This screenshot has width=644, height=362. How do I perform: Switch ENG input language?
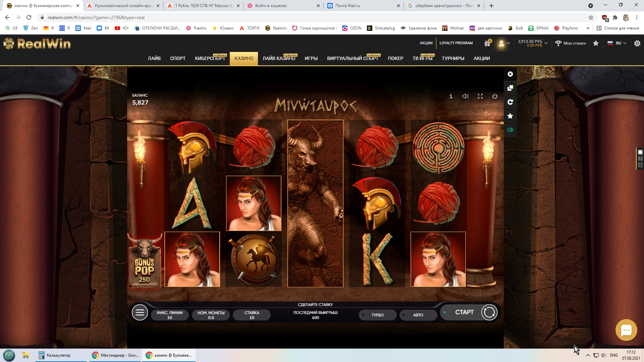614,355
